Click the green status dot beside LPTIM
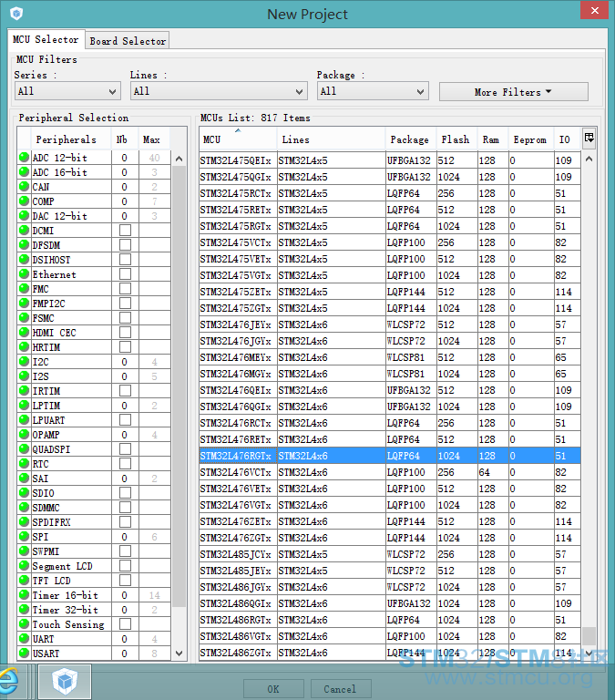This screenshot has height=700, width=615. [24, 405]
